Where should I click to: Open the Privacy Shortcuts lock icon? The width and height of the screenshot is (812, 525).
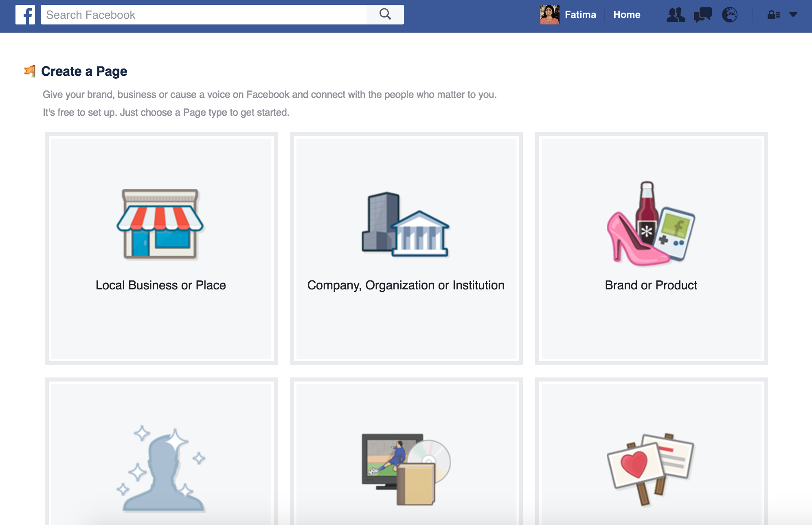coord(773,15)
